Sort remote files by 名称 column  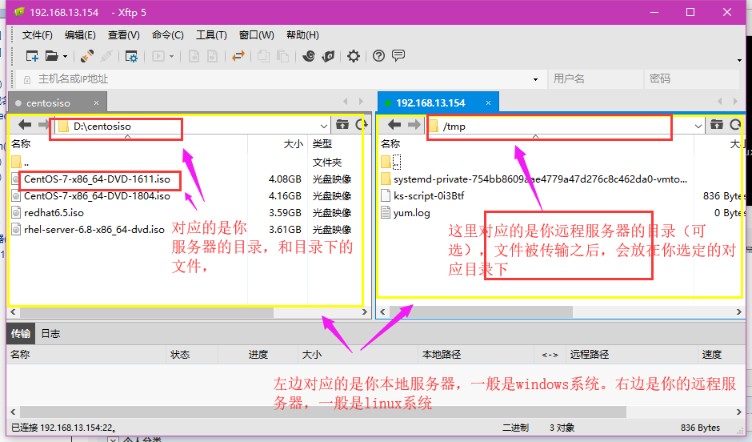click(390, 144)
